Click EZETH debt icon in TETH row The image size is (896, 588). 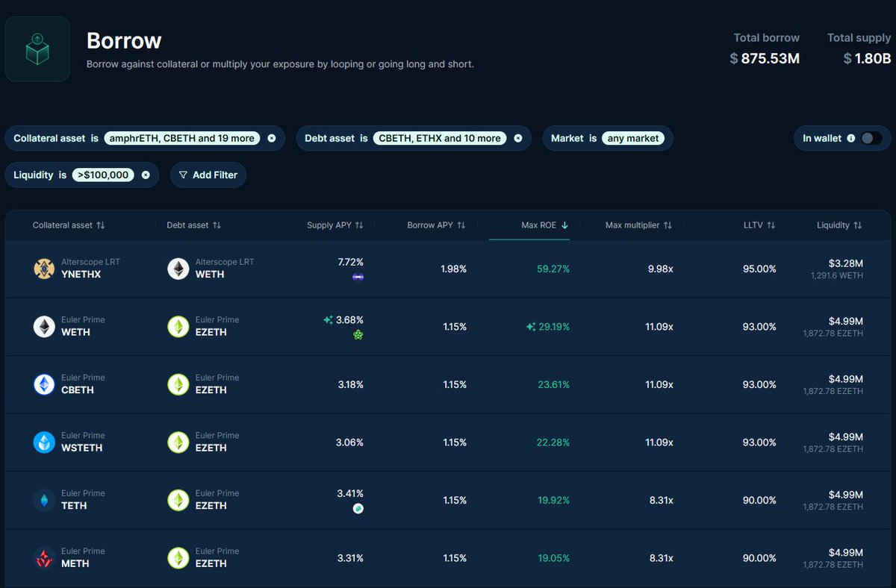point(178,500)
